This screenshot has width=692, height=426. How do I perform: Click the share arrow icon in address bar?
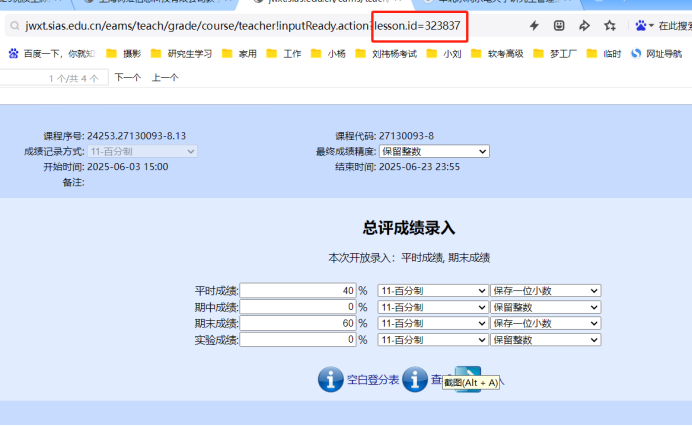click(584, 26)
